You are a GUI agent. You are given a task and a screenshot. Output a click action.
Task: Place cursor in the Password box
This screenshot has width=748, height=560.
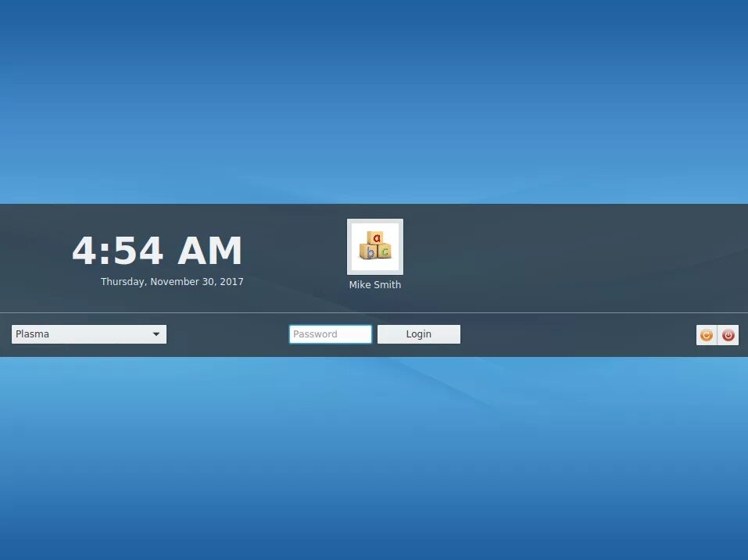point(330,334)
